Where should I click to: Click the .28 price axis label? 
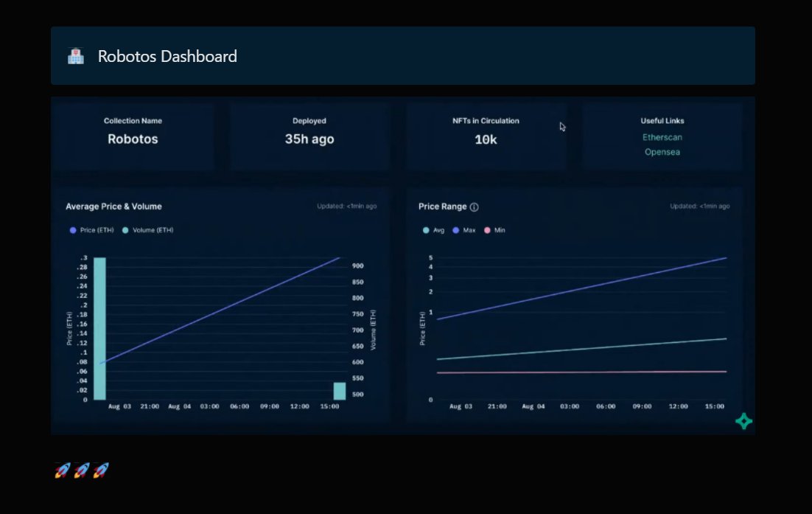[x=82, y=268]
